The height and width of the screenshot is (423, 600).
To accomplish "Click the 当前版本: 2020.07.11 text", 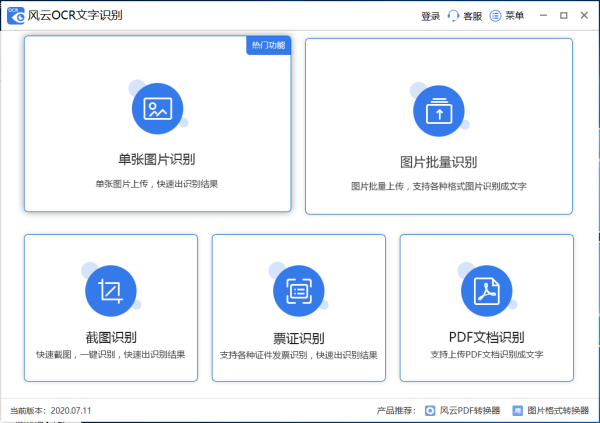I will pos(51,411).
